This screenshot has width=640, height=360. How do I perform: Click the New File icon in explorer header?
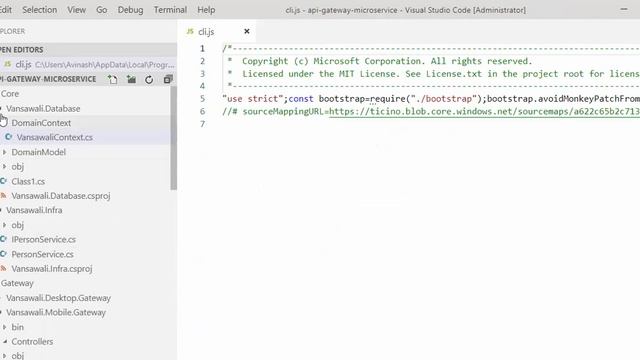[x=113, y=80]
